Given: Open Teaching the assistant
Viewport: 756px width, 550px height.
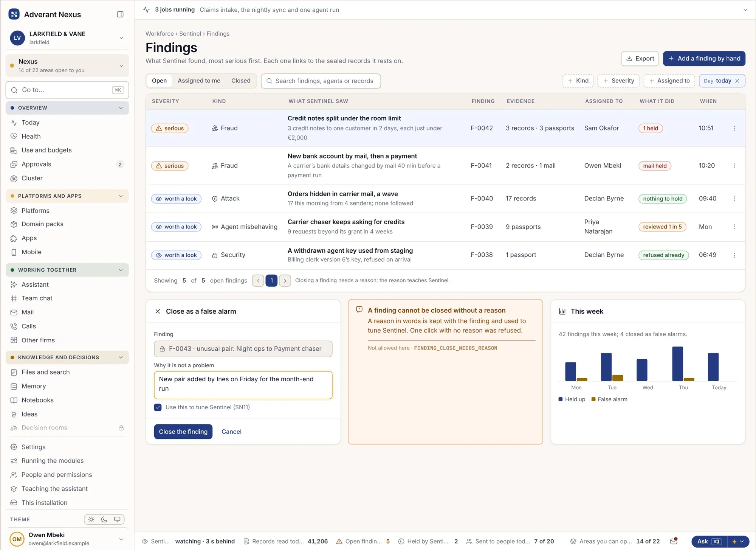Looking at the screenshot, I should coord(67,489).
